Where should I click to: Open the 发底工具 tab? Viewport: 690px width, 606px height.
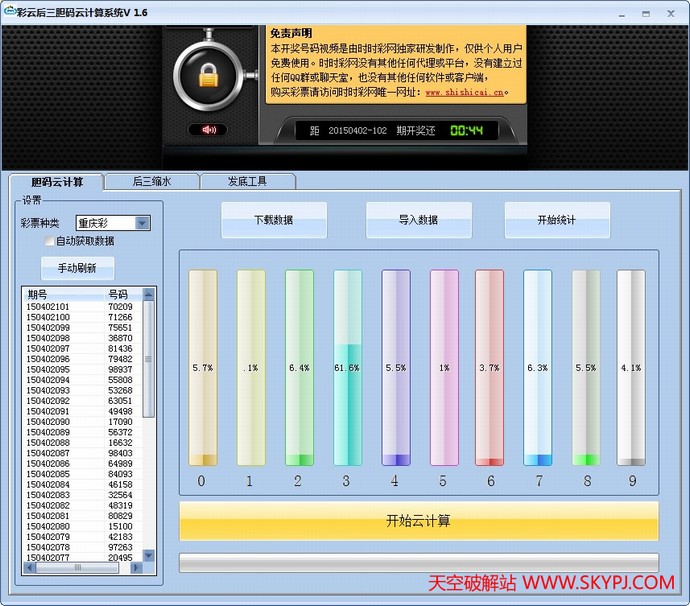[247, 181]
